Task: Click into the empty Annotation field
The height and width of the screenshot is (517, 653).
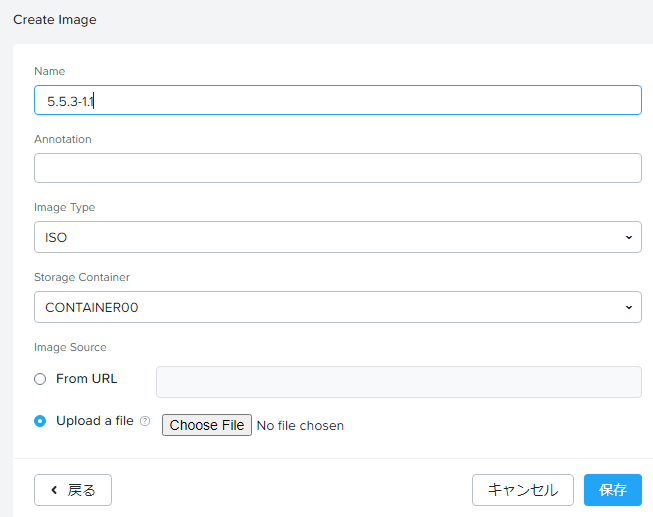Action: (x=337, y=168)
